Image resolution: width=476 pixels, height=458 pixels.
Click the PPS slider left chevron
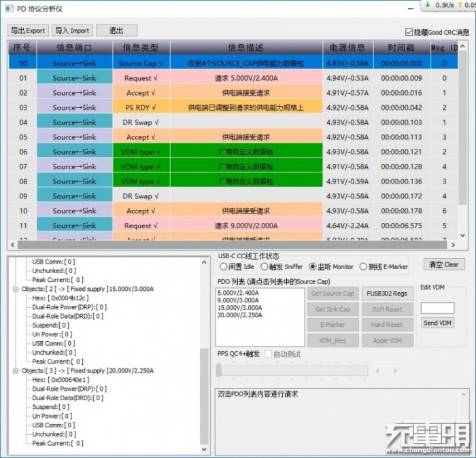377,370
